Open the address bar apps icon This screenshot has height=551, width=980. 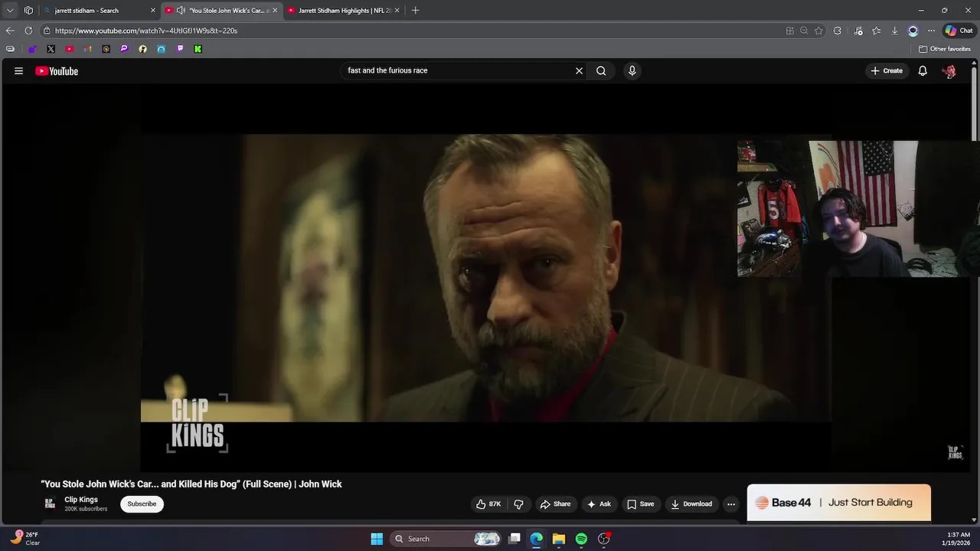pyautogui.click(x=789, y=31)
